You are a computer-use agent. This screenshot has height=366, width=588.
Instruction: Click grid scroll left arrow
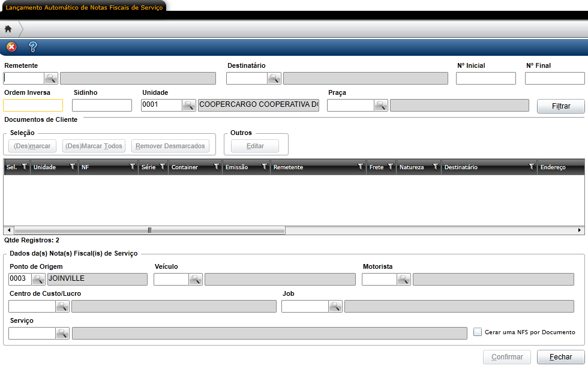[9, 230]
